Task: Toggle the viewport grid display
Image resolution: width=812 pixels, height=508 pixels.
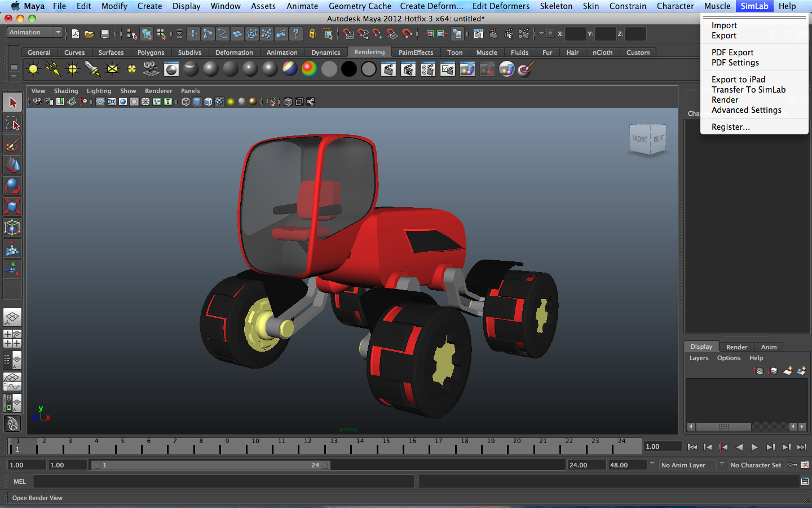Action: (100, 102)
